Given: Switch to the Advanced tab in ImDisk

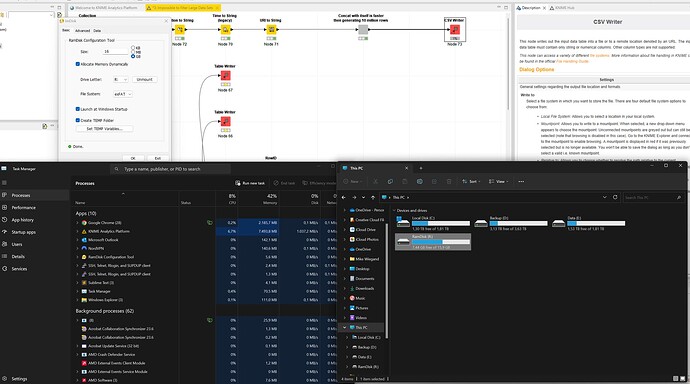Looking at the screenshot, I should [x=82, y=31].
